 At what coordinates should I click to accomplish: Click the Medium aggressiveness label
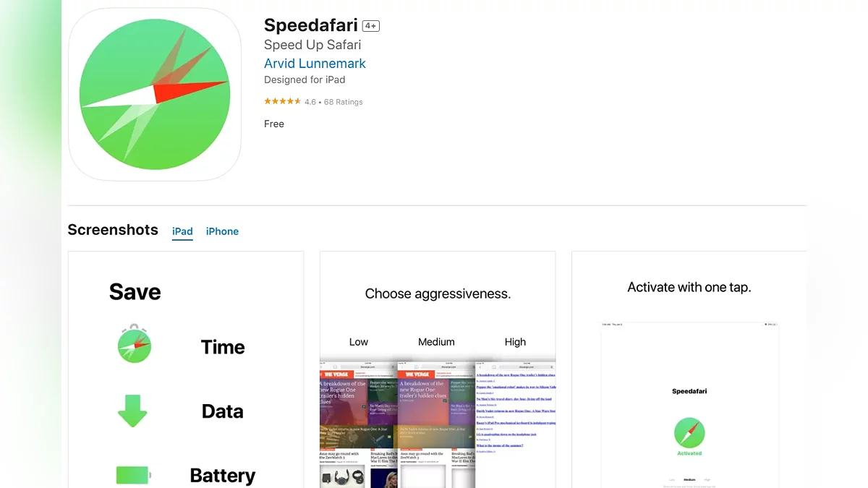(x=436, y=342)
